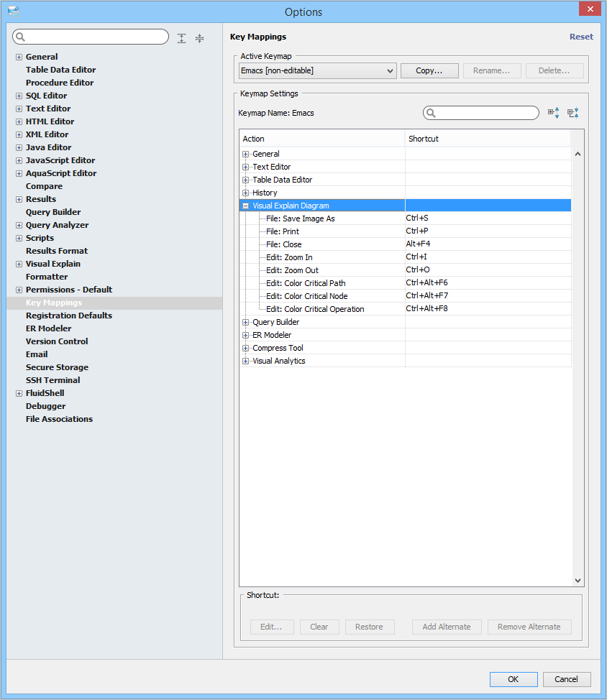Focus the keymap action search field

(481, 113)
